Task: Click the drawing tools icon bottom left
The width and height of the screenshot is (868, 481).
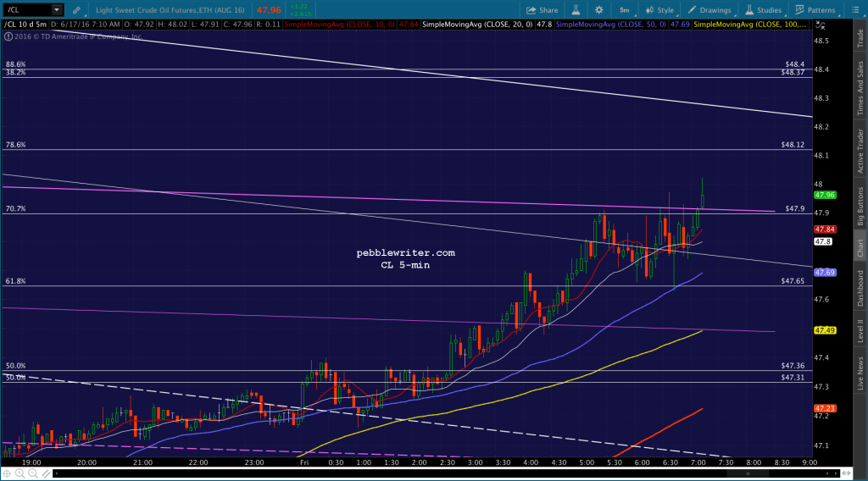Action: click(x=46, y=473)
